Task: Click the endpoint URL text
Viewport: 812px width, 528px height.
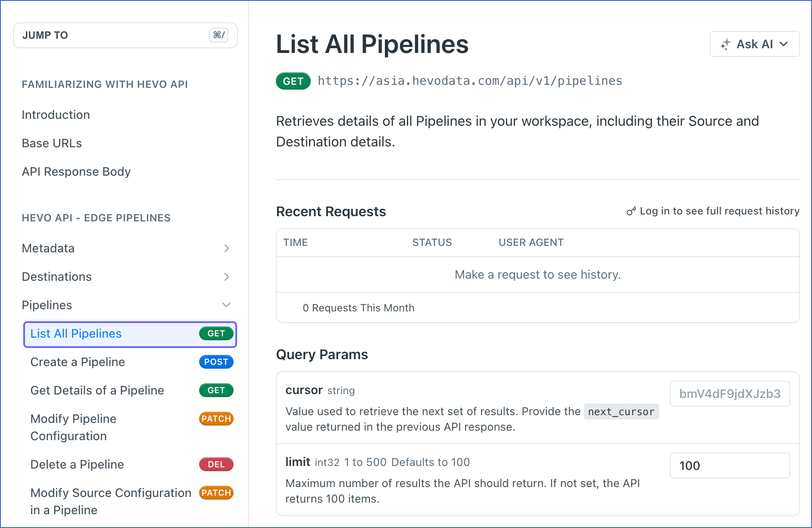Action: 470,81
